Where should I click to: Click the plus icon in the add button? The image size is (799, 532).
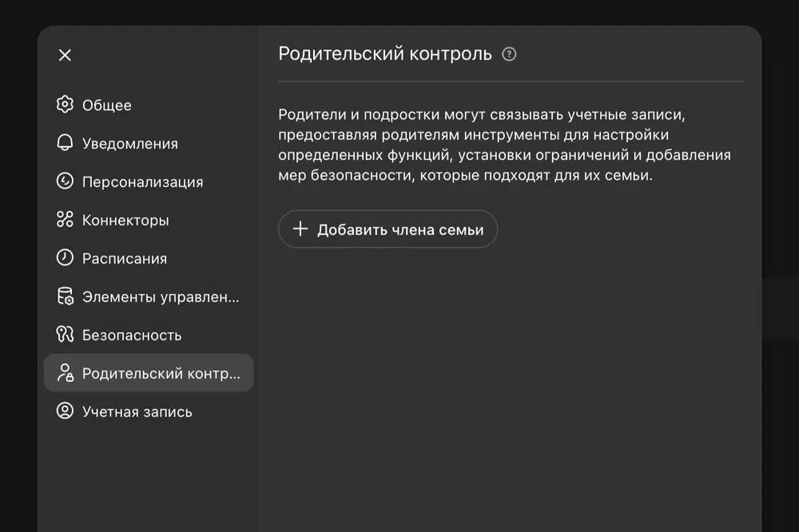click(x=300, y=229)
